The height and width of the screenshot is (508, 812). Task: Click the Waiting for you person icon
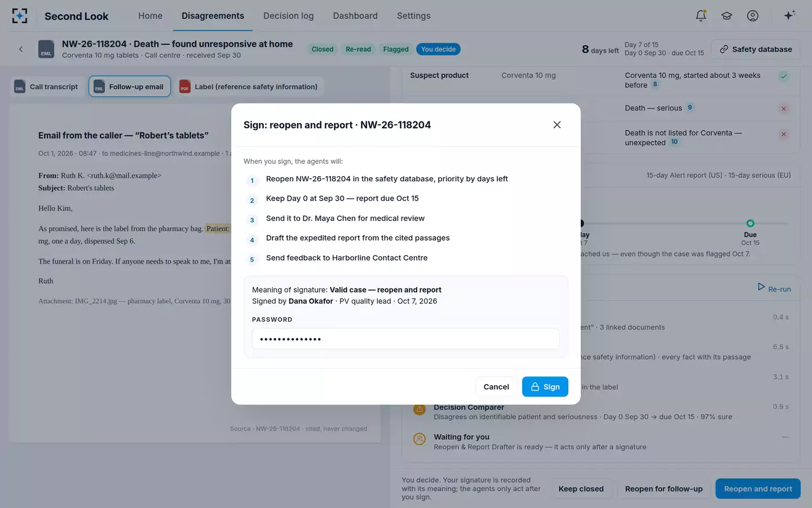coord(420,439)
